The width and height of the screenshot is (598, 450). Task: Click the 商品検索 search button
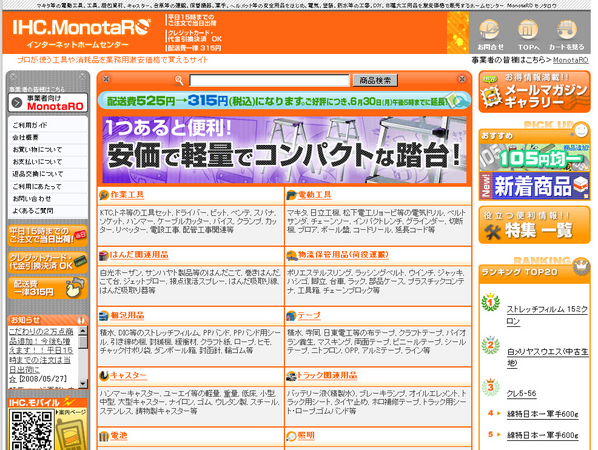[375, 80]
